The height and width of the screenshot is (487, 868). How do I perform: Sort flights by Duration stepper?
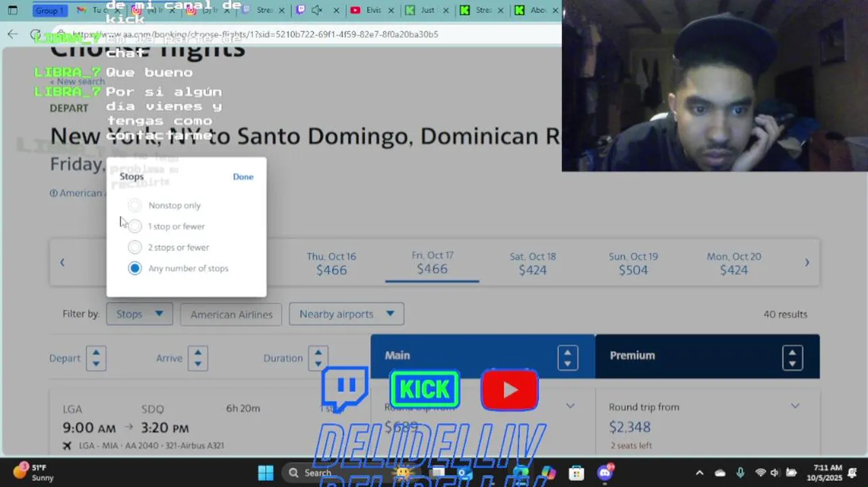pos(318,358)
